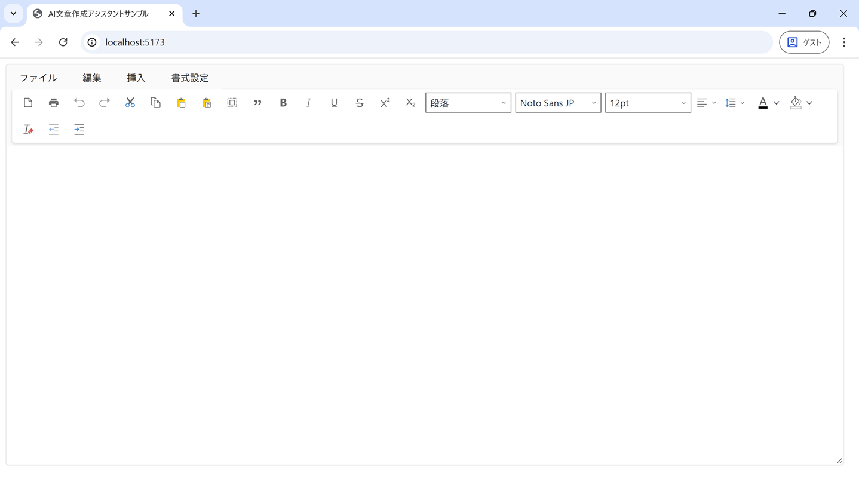Apply the black text color swatch
Image resolution: width=859 pixels, height=504 pixels.
[x=763, y=103]
